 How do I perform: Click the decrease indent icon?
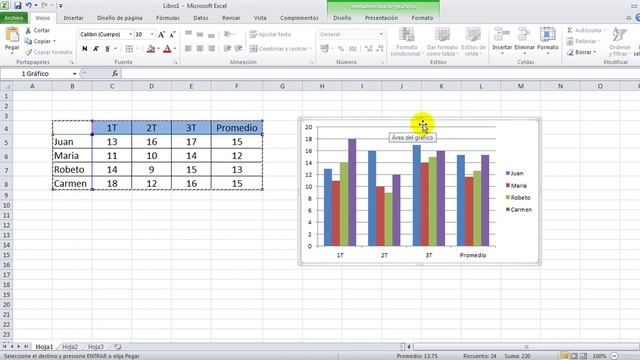[x=227, y=49]
